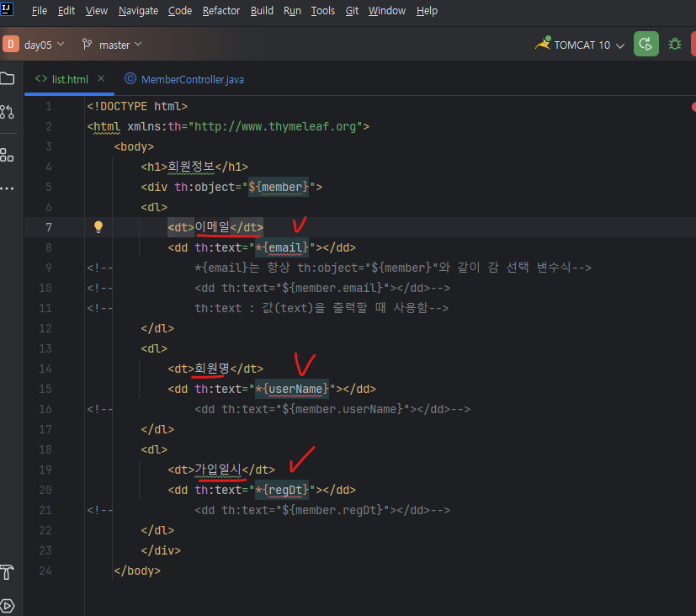The width and height of the screenshot is (696, 616).
Task: Open the Refactor menu
Action: coord(221,11)
